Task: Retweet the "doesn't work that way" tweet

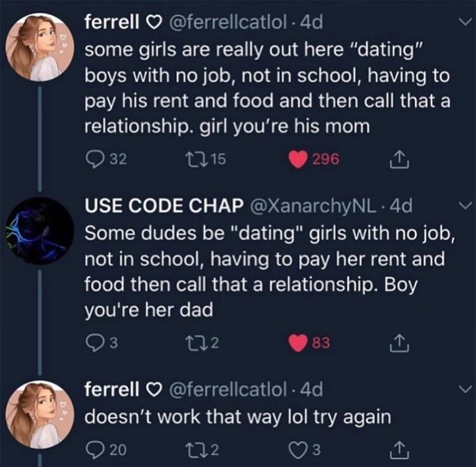Action: [x=192, y=450]
